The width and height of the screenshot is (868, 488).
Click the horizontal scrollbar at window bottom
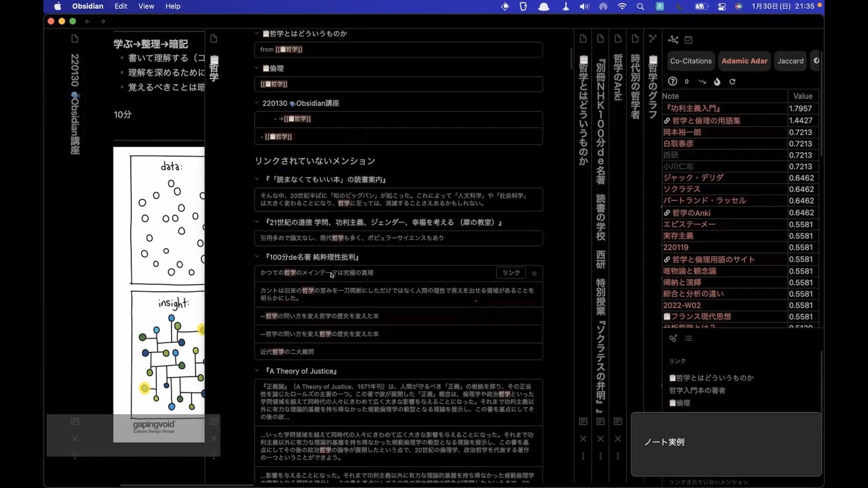[x=187, y=485]
